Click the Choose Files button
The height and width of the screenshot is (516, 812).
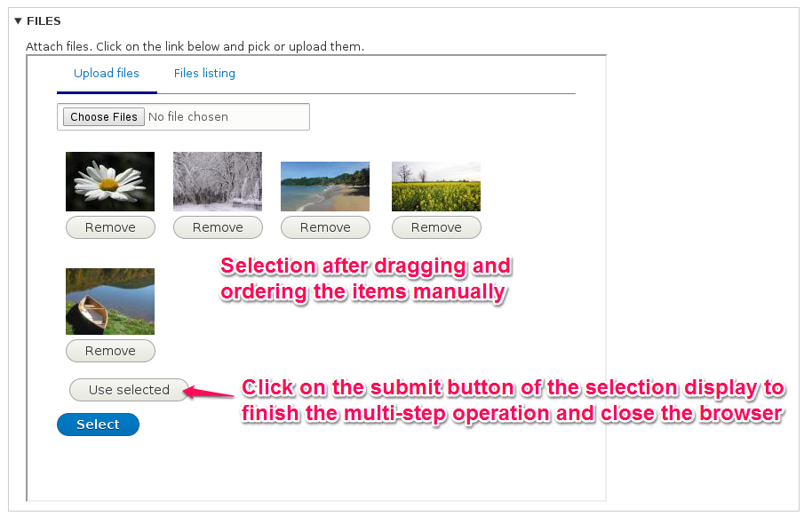point(104,117)
